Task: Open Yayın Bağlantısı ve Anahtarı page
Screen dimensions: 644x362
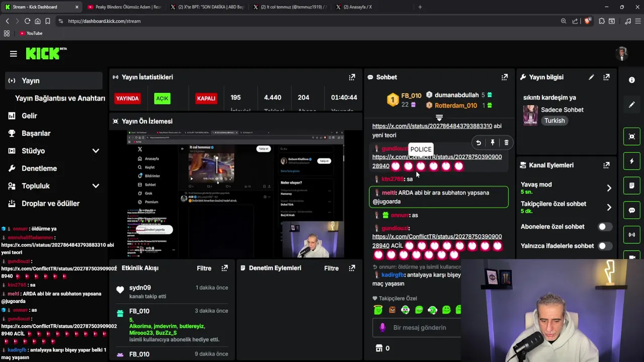Action: (60, 99)
